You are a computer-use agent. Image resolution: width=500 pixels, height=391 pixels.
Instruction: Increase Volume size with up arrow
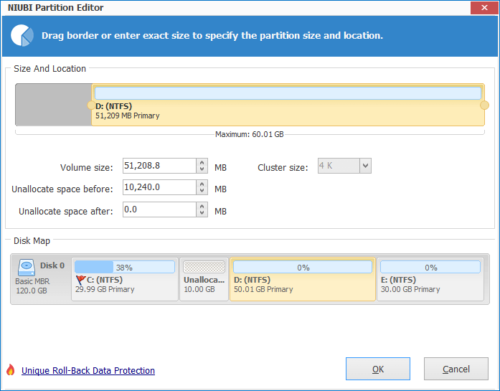click(x=202, y=162)
